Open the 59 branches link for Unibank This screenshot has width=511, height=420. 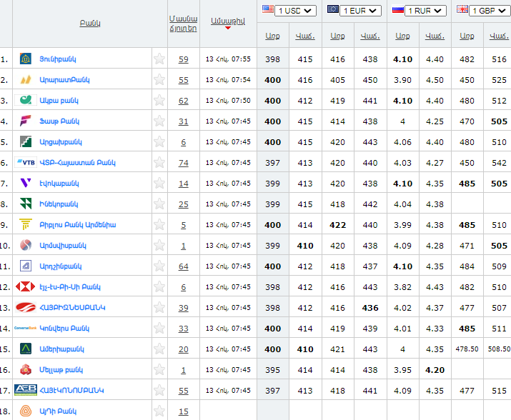click(184, 59)
